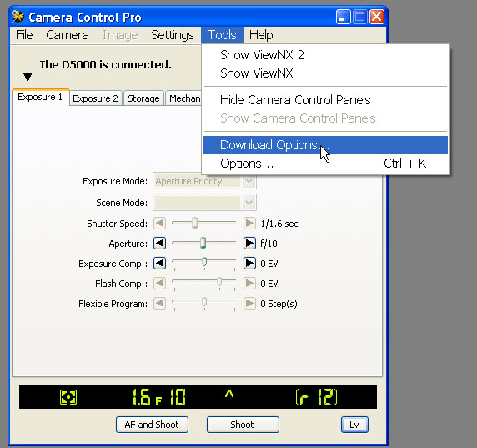Open the Exposure Mode dropdown
477x448 pixels.
click(x=204, y=181)
